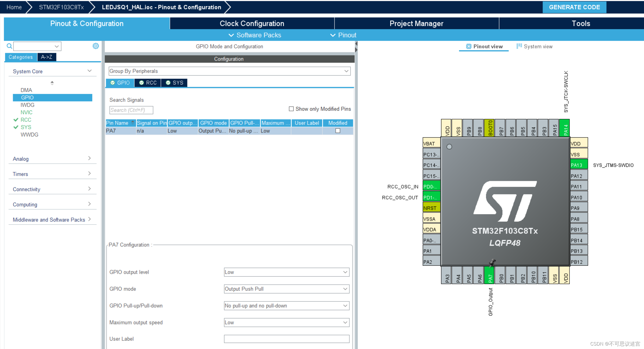Image resolution: width=644 pixels, height=349 pixels.
Task: Switch to Clock Configuration tab
Action: pos(252,23)
